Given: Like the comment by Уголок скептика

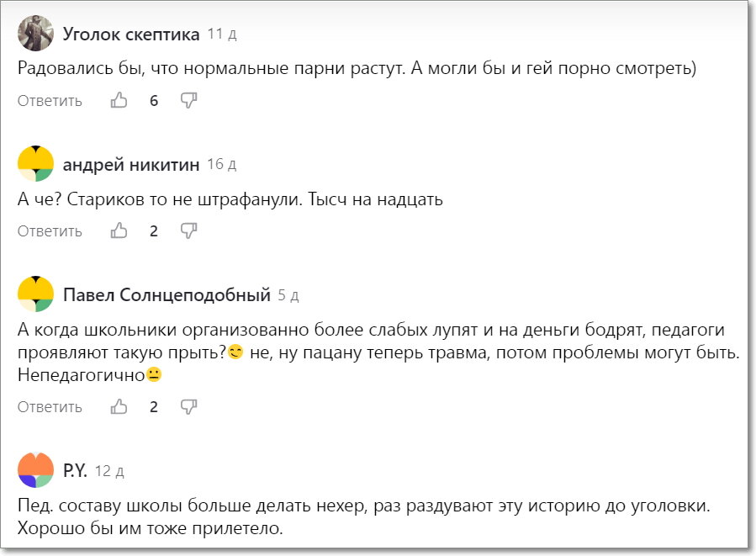Looking at the screenshot, I should [x=119, y=100].
